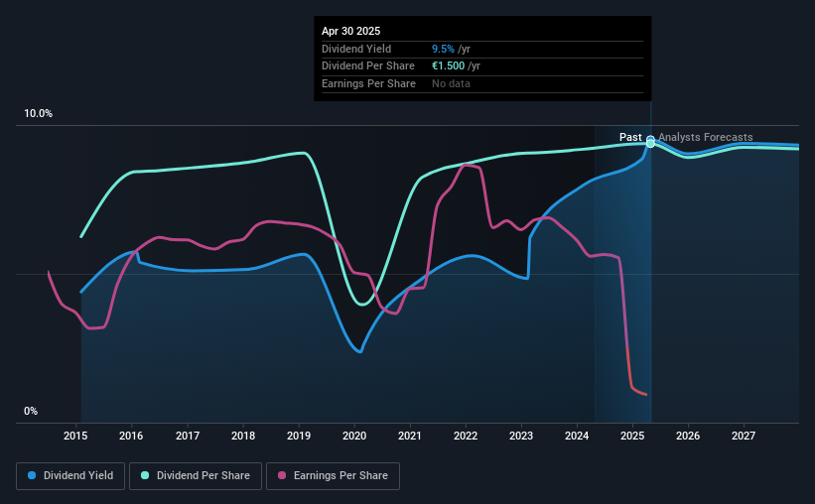The width and height of the screenshot is (815, 504).
Task: Select the 2024 x-axis label
Action: [577, 436]
